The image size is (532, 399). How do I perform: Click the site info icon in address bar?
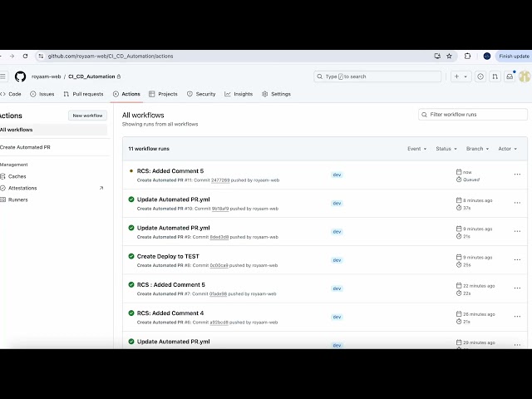pos(41,56)
